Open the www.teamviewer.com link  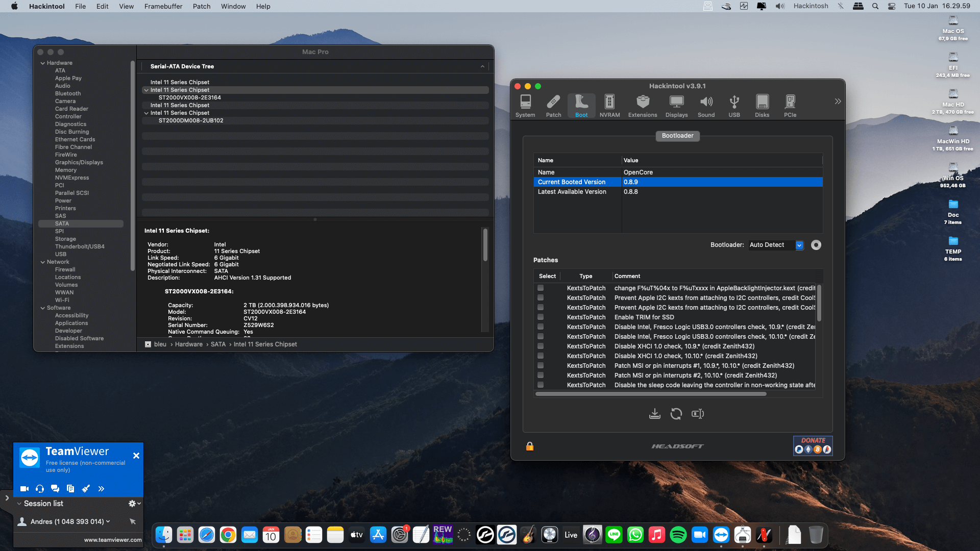point(113,540)
